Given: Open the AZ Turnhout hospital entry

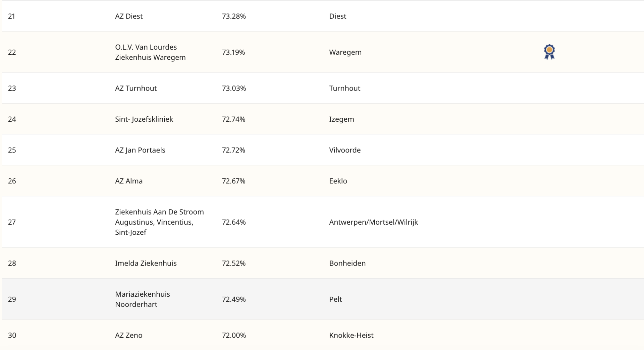Looking at the screenshot, I should (x=136, y=88).
